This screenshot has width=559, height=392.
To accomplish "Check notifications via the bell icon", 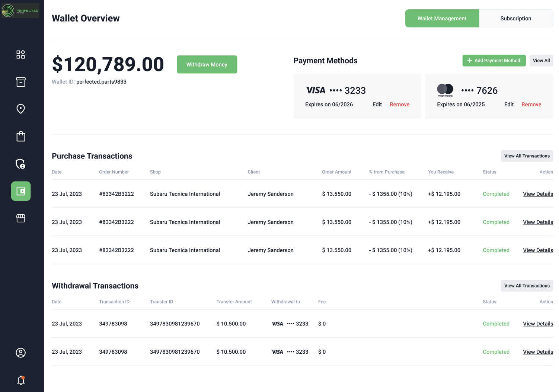I will tap(21, 380).
